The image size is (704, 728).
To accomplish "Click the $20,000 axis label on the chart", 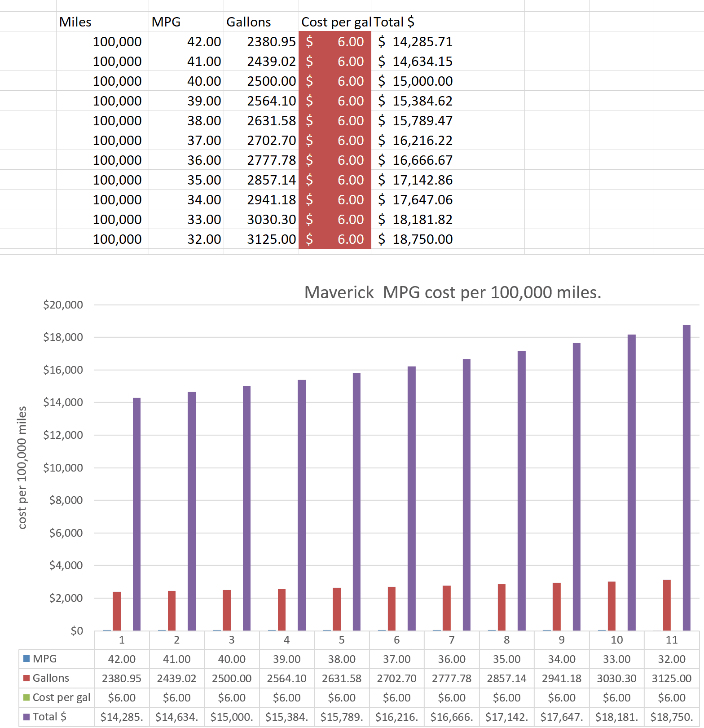I will coord(63,305).
